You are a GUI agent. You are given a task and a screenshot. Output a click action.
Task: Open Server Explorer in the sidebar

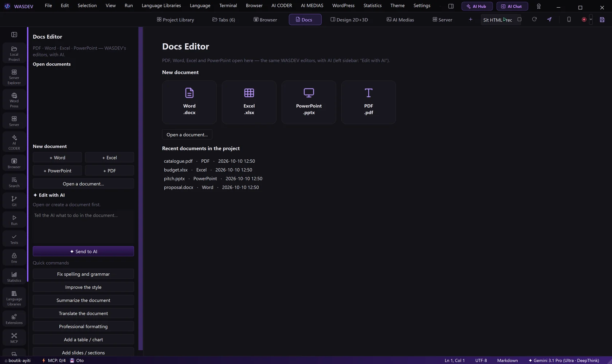[14, 77]
